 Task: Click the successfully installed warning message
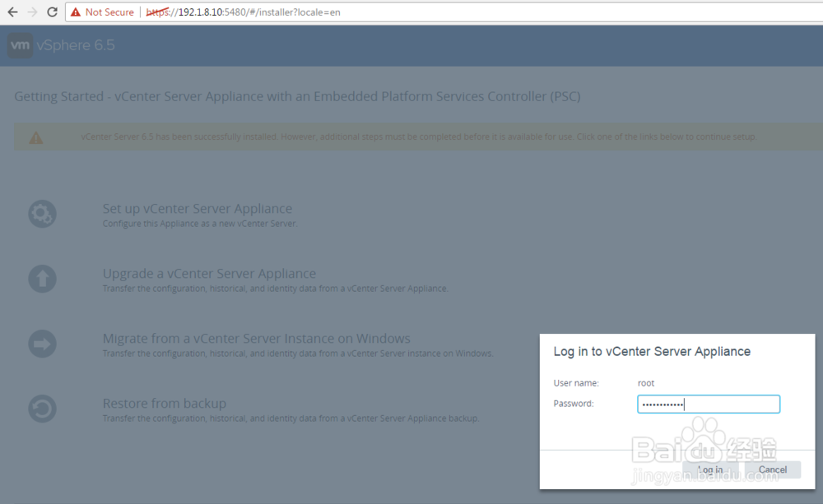click(x=418, y=136)
